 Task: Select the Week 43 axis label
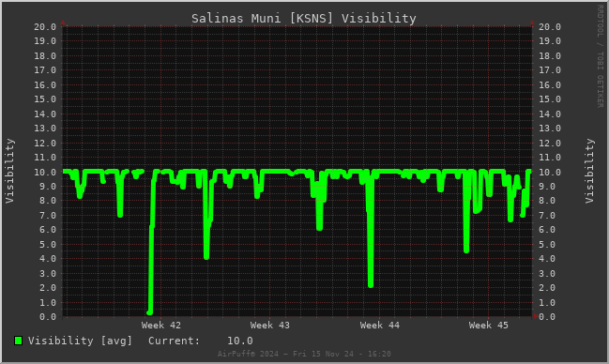coord(270,326)
